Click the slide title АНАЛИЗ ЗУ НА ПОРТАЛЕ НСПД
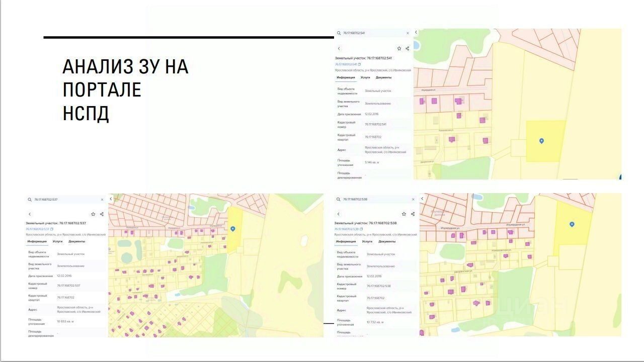The width and height of the screenshot is (644, 362). 125,90
